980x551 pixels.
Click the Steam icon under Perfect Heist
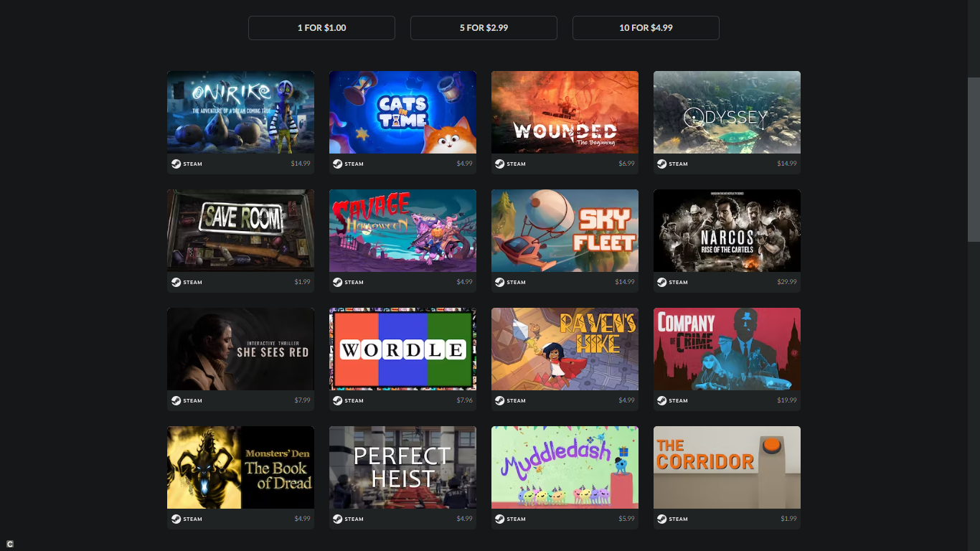tap(338, 519)
